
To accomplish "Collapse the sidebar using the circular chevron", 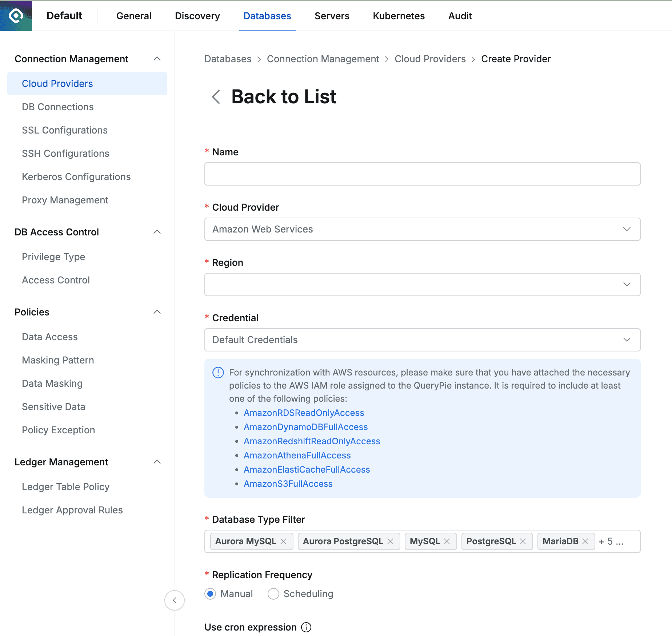I will pos(174,600).
